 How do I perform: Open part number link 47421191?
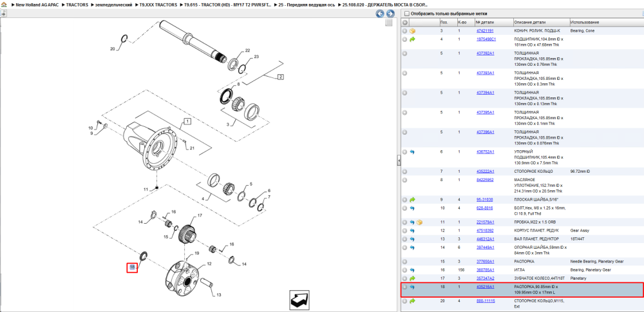point(485,31)
